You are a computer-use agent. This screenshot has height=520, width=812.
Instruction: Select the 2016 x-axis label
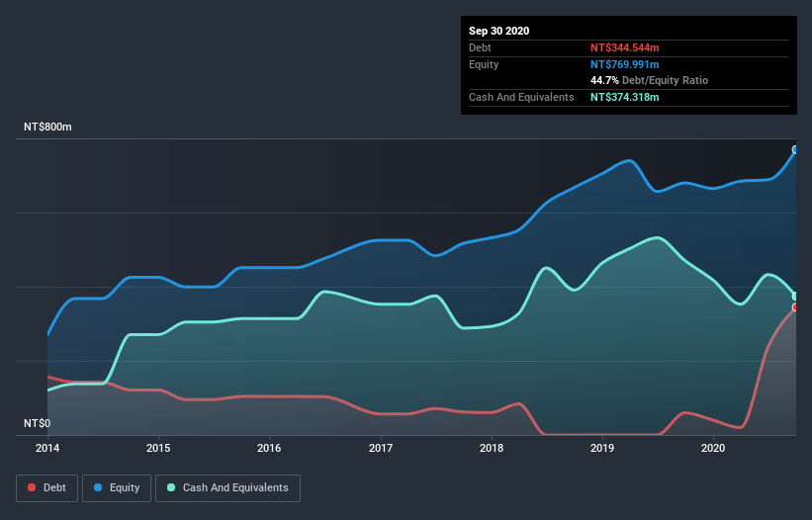[269, 448]
